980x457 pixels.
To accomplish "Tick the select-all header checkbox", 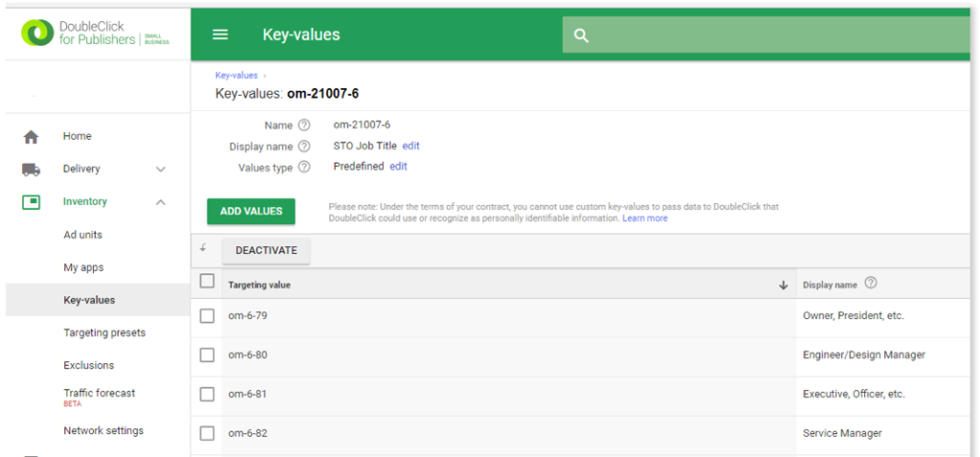I will pos(207,281).
